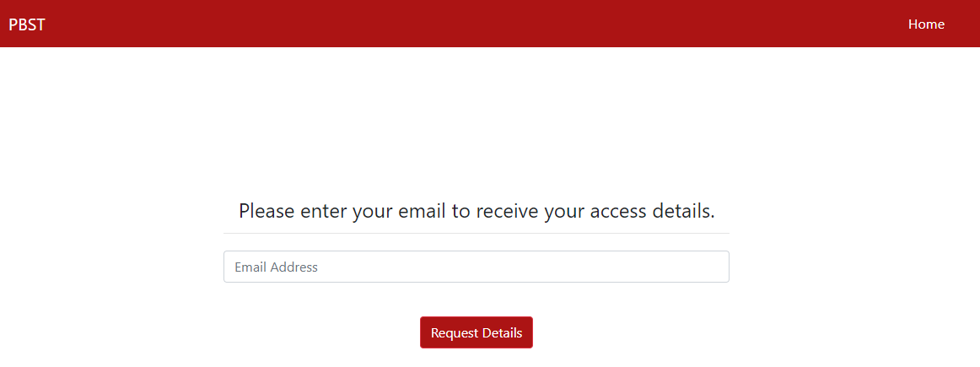Screen dimensions: 980x367
Task: Click the 'Request Details' button label
Action: click(477, 333)
